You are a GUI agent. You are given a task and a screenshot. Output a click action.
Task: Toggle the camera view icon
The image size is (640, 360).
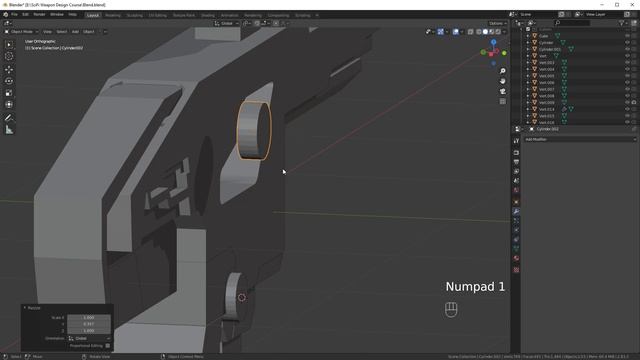[503, 91]
